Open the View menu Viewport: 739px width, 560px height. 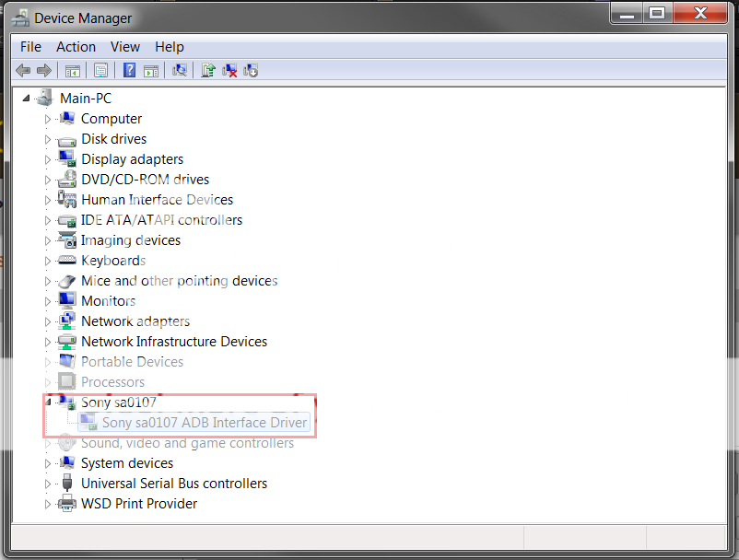point(125,47)
